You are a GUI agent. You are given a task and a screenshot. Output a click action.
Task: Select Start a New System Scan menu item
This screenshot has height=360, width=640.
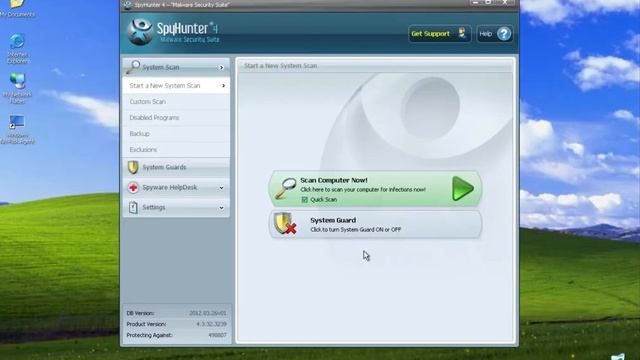coord(176,86)
